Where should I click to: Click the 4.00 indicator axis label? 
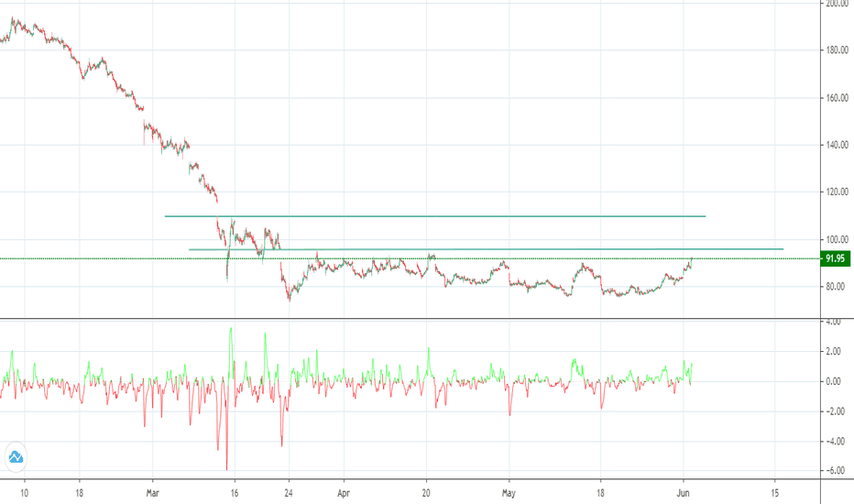coord(833,322)
